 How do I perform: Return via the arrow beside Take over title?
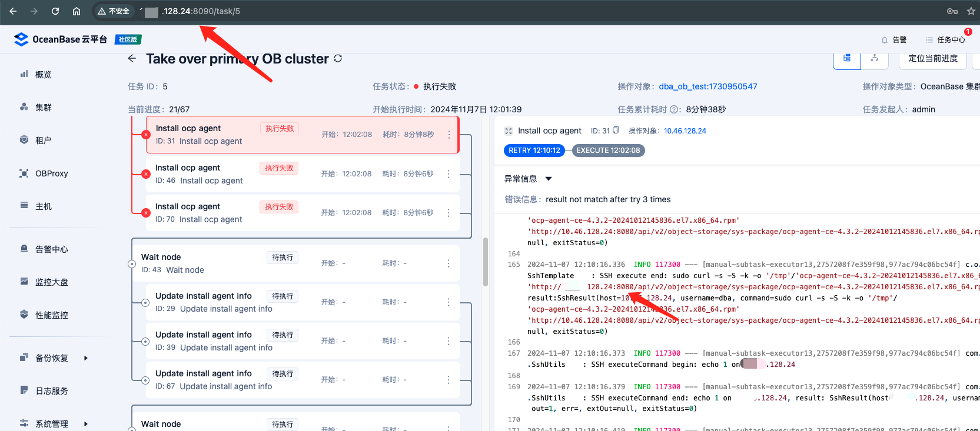pyautogui.click(x=132, y=58)
